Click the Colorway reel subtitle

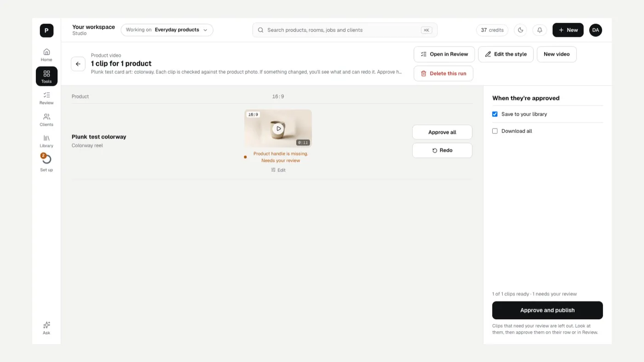[87, 146]
